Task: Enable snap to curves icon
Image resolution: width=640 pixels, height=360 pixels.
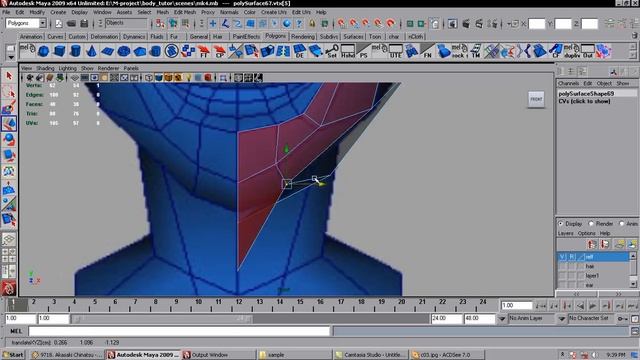Action: (x=225, y=24)
